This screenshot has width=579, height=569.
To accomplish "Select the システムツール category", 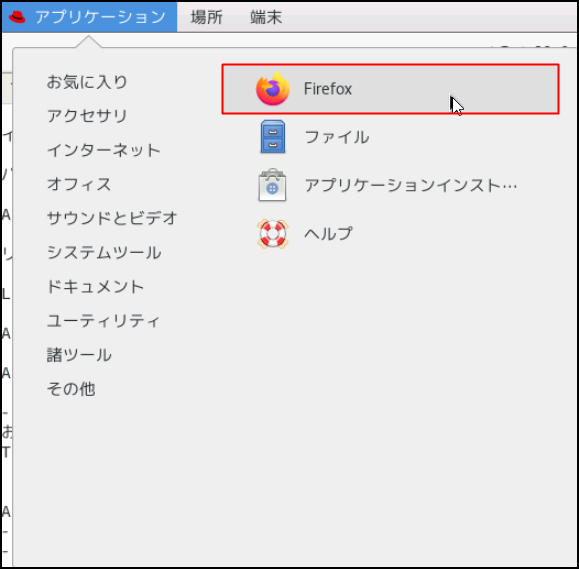I will [x=104, y=253].
